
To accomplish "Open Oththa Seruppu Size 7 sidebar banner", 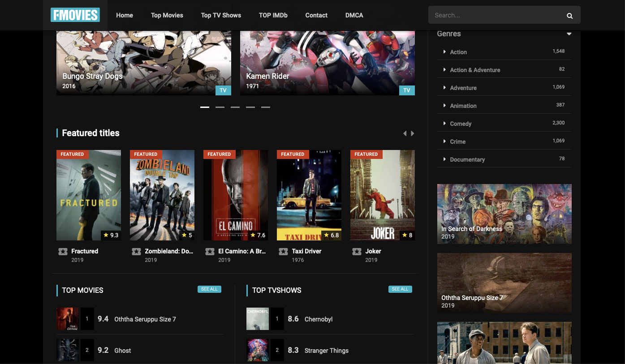I will [504, 283].
